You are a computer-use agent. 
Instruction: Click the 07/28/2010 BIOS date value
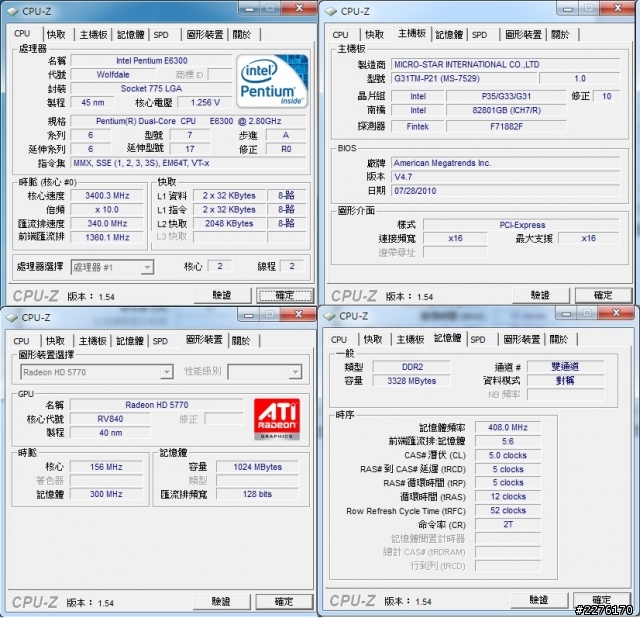tap(506, 191)
